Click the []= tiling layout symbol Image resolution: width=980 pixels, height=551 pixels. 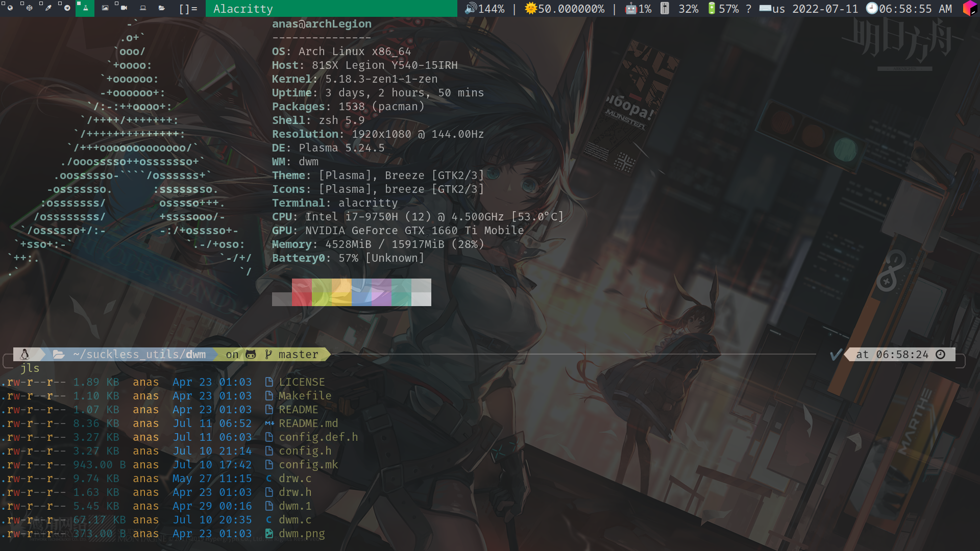(188, 9)
